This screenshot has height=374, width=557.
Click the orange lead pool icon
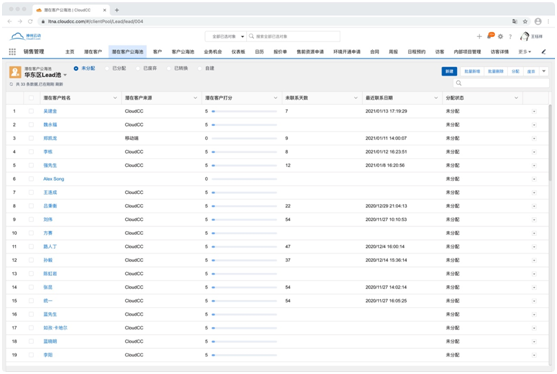click(x=15, y=72)
